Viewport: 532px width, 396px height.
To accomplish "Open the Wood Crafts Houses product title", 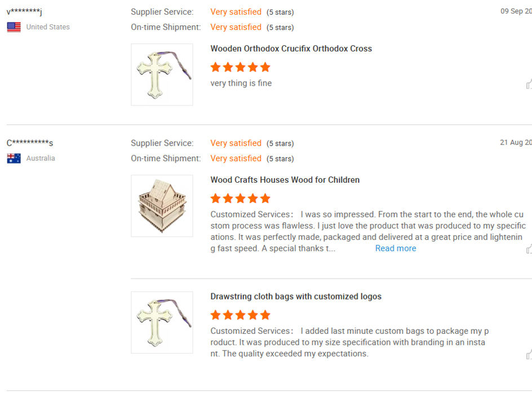I will [285, 179].
